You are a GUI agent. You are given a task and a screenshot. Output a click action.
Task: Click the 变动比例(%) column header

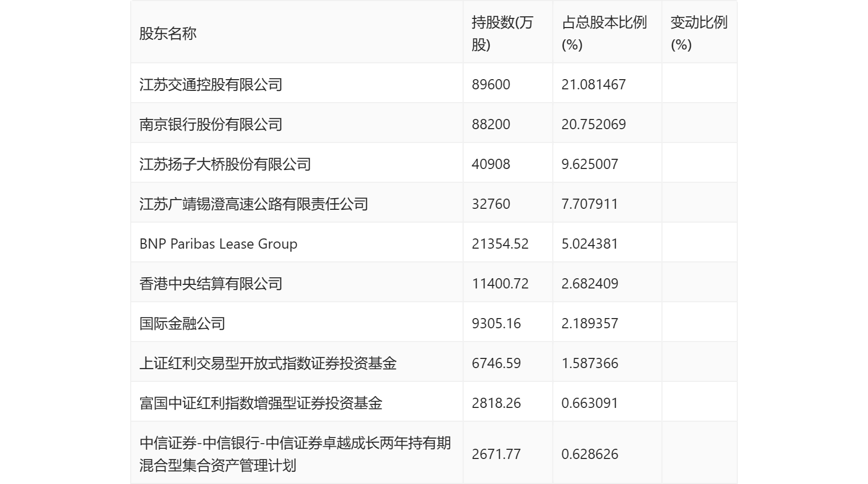[698, 34]
